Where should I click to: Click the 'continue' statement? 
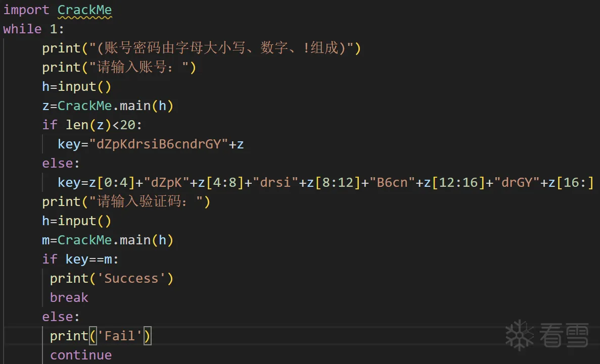tap(81, 355)
